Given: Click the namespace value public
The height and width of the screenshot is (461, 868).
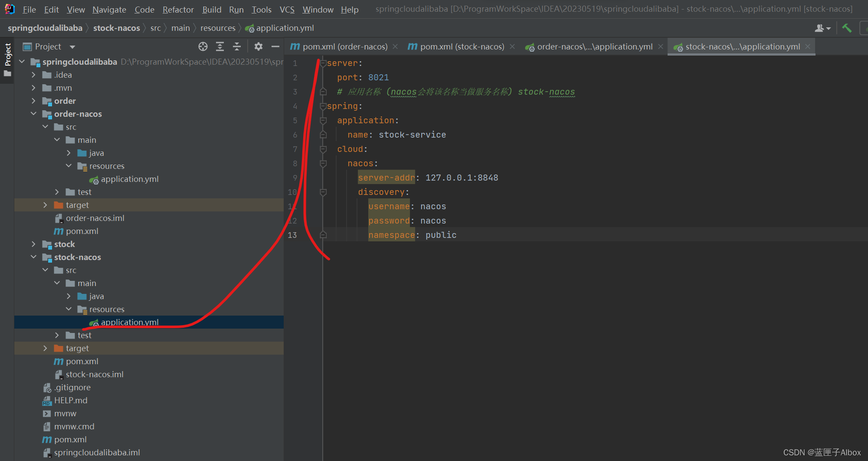Looking at the screenshot, I should pos(441,235).
